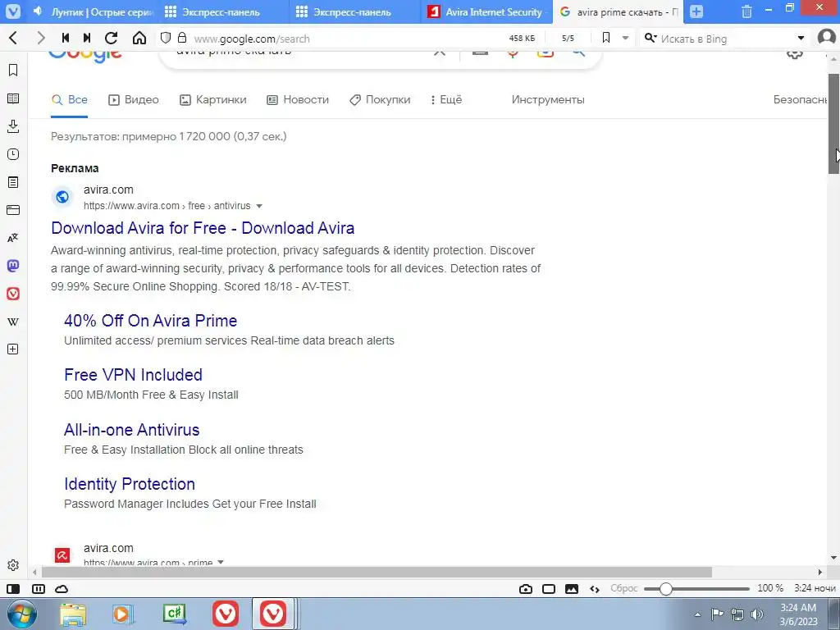This screenshot has width=840, height=630.
Task: Toggle page tiling icon in the status bar
Action: (549, 589)
